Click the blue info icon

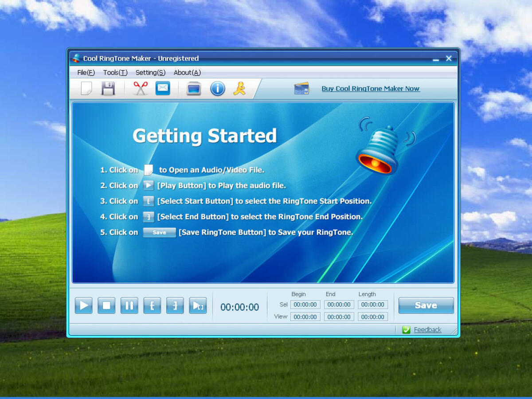(x=217, y=89)
